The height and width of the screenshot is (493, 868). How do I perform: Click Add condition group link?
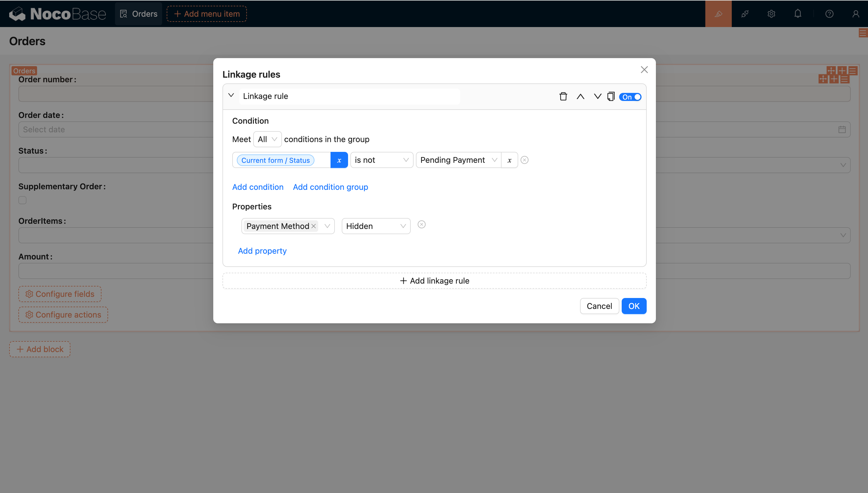pos(330,187)
